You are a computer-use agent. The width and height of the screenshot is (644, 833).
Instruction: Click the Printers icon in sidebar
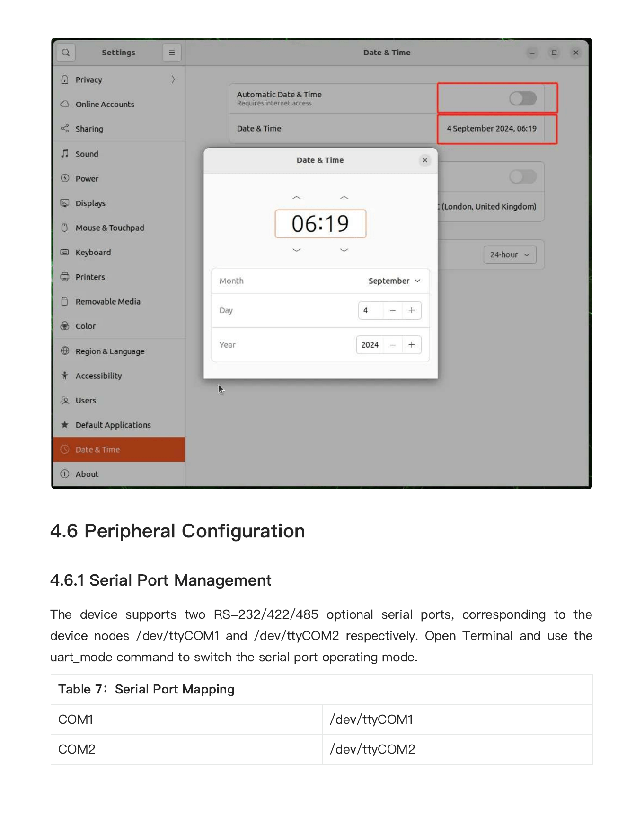pos(65,277)
